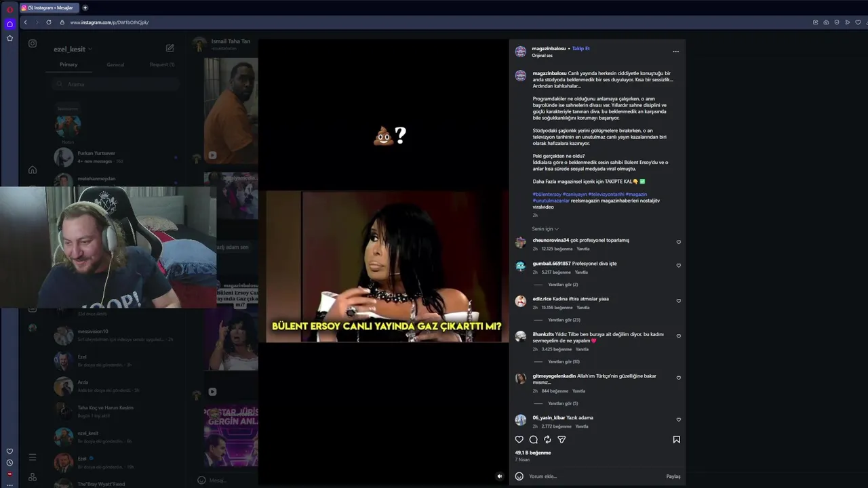868x488 pixels.
Task: Open 'Orijinal ses' audio link
Action: (542, 56)
